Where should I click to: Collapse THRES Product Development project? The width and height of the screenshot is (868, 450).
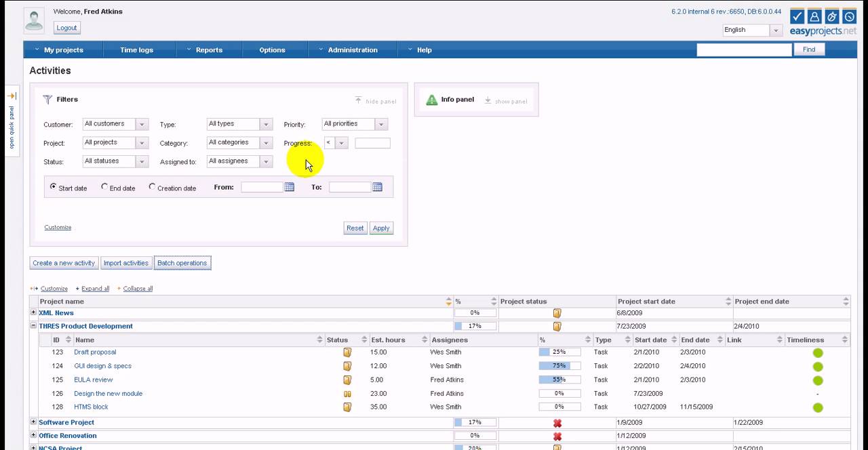(33, 326)
